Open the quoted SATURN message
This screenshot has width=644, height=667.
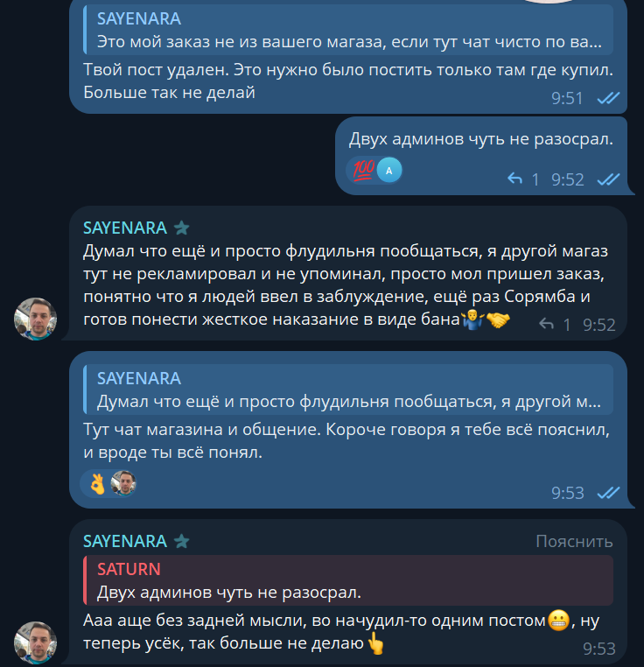click(x=348, y=580)
